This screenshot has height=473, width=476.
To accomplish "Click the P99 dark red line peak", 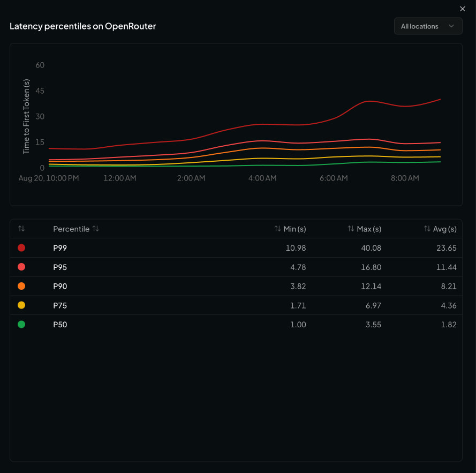I will coord(440,99).
